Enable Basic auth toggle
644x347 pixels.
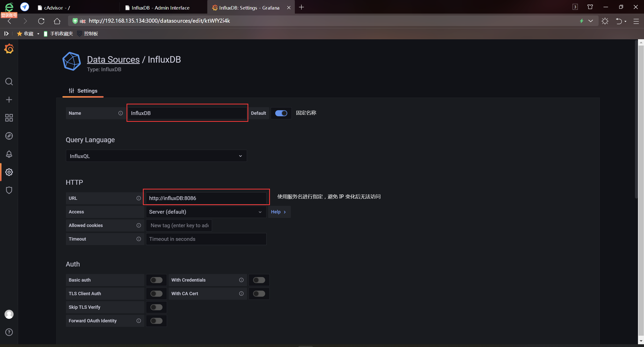coord(156,280)
